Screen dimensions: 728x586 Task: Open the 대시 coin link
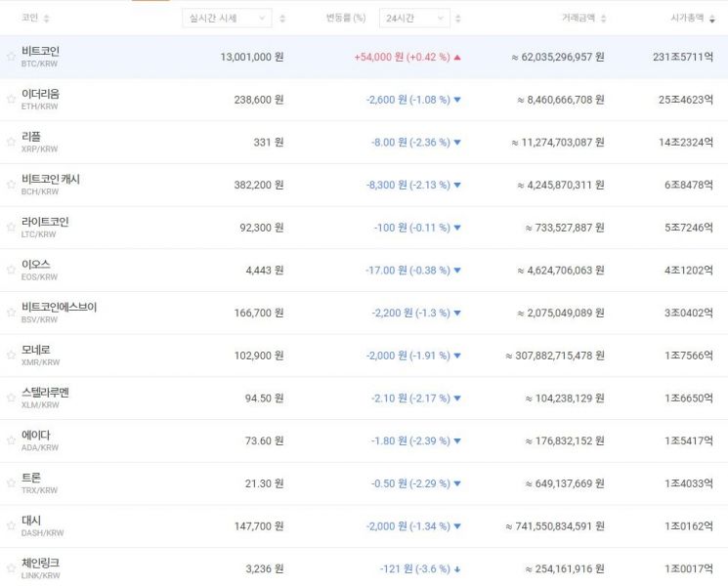point(31,521)
